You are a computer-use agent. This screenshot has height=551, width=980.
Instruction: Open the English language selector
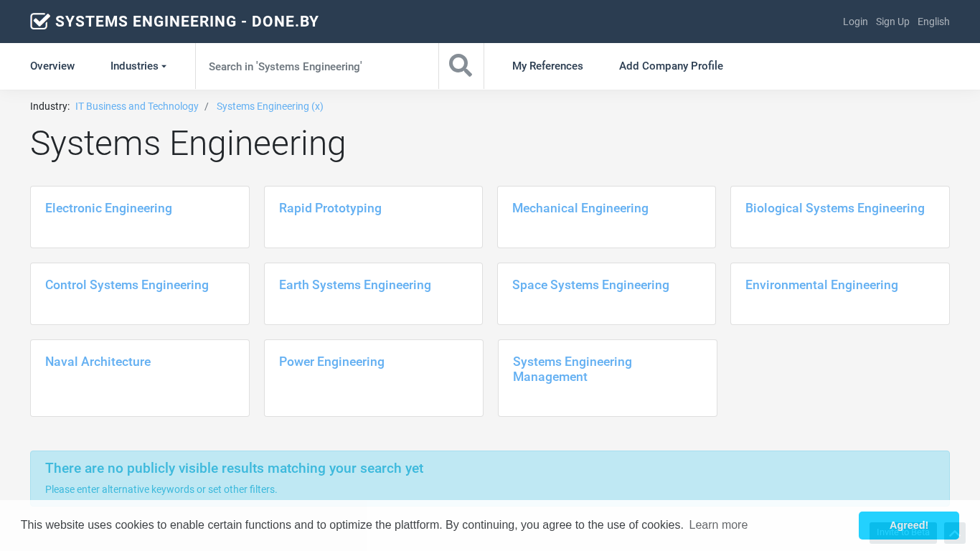[933, 22]
